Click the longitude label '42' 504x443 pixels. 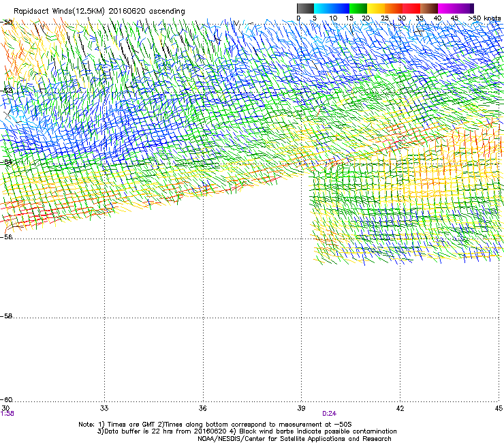pos(400,408)
